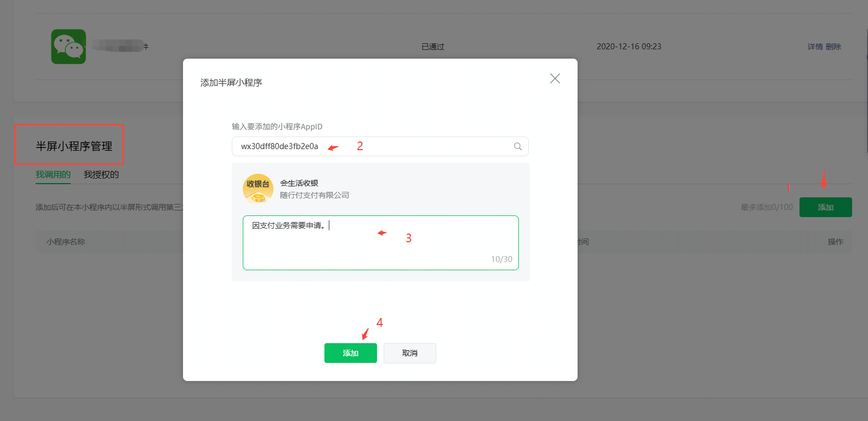Click the 10/30 character counter
Screen dimensions: 868x421
click(501, 259)
